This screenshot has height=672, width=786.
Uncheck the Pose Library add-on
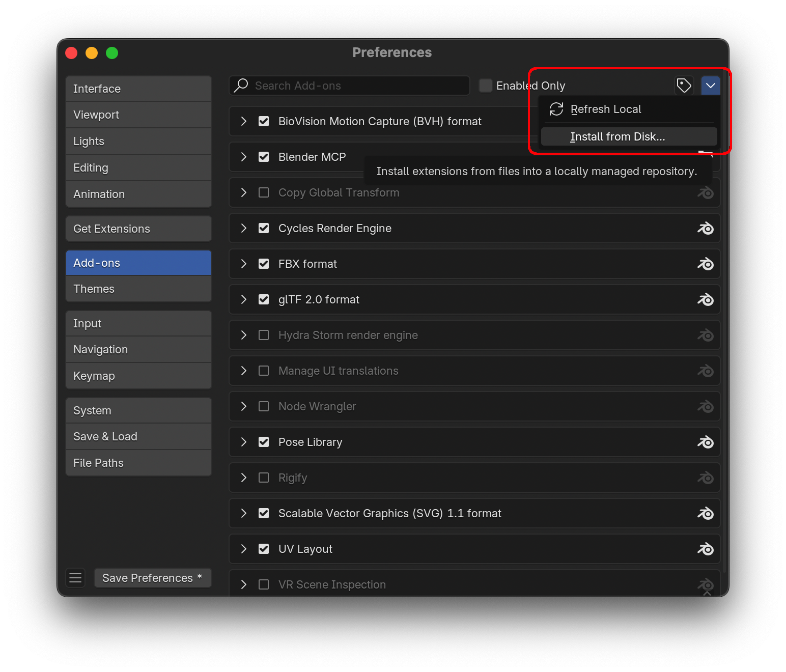tap(264, 442)
